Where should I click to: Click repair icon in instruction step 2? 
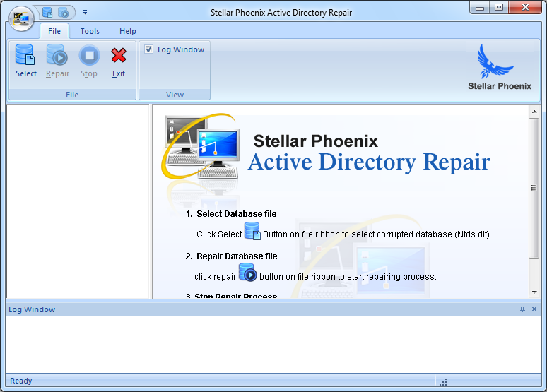point(247,273)
